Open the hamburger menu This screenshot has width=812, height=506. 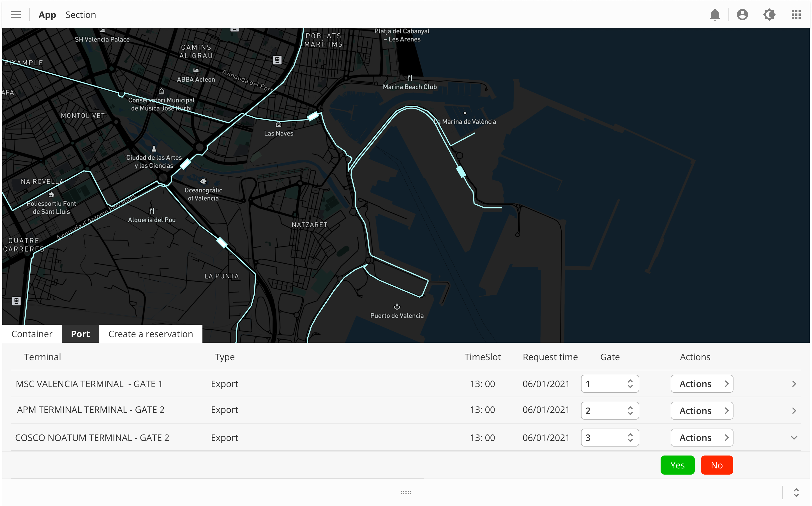pyautogui.click(x=15, y=15)
